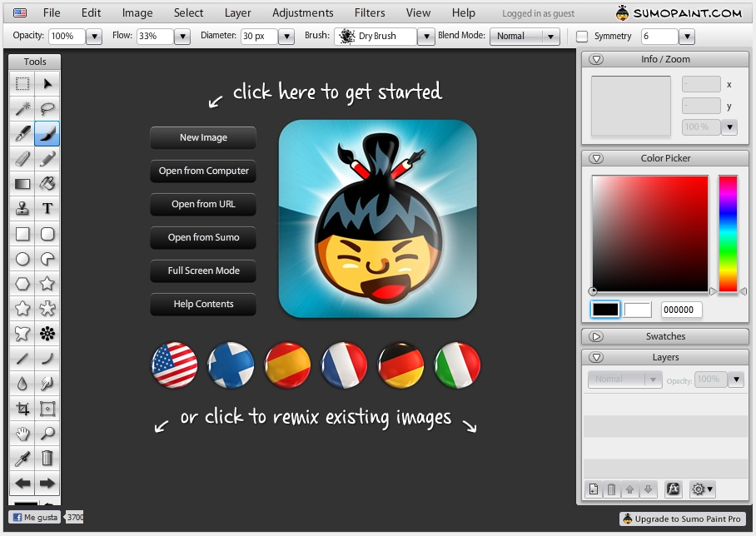Click Open from Computer button
The height and width of the screenshot is (536, 756).
click(x=203, y=171)
